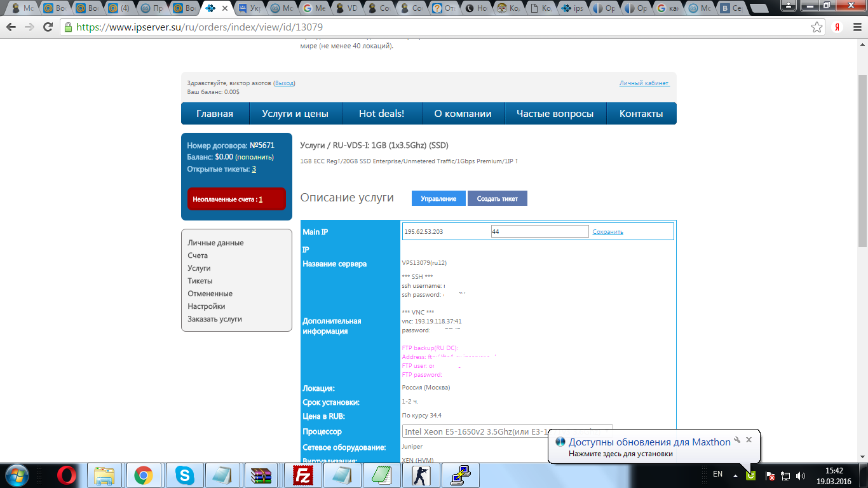Viewport: 868px width, 488px height.
Task: Launch Opera from the taskbar
Action: (67, 475)
